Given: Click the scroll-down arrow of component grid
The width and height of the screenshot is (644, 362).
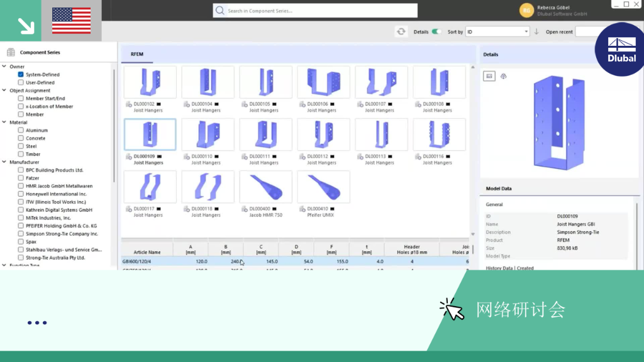Looking at the screenshot, I should 473,234.
